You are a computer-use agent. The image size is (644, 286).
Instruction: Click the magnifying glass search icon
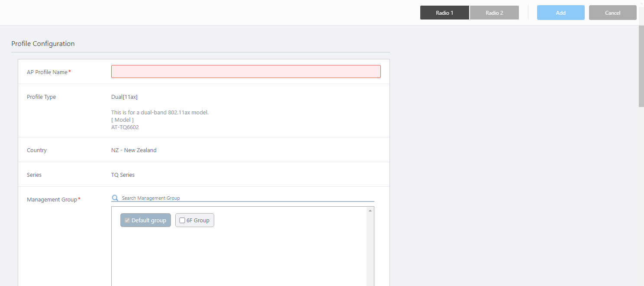[115, 198]
